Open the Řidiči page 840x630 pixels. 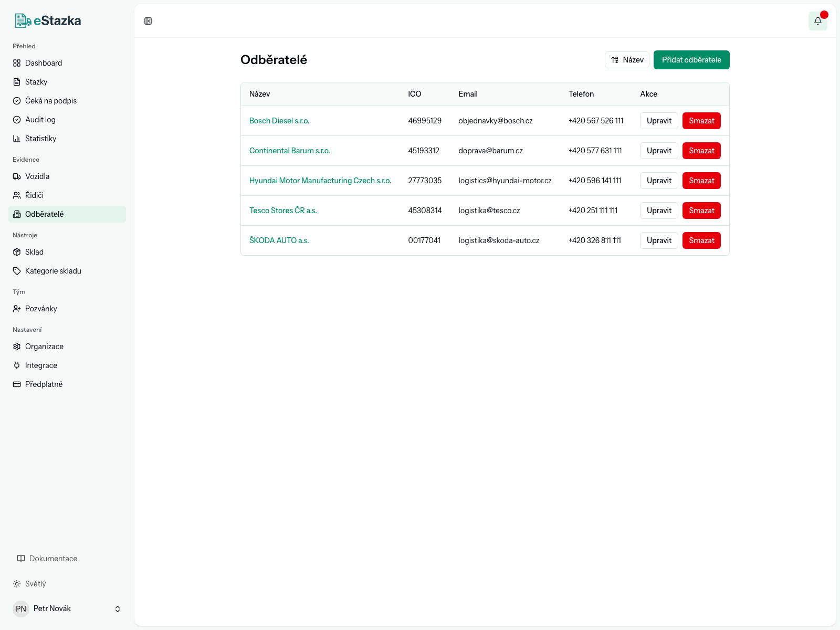coord(67,195)
